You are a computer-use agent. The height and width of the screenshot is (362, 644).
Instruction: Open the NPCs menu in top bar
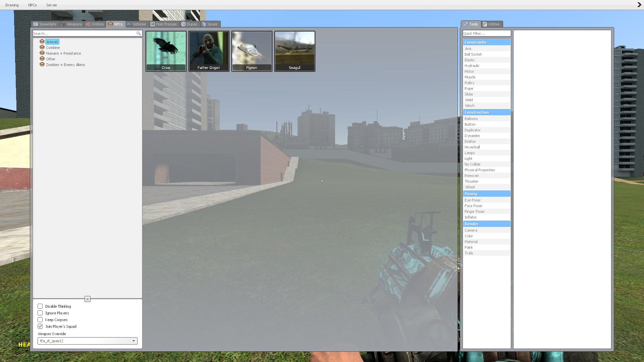click(33, 5)
